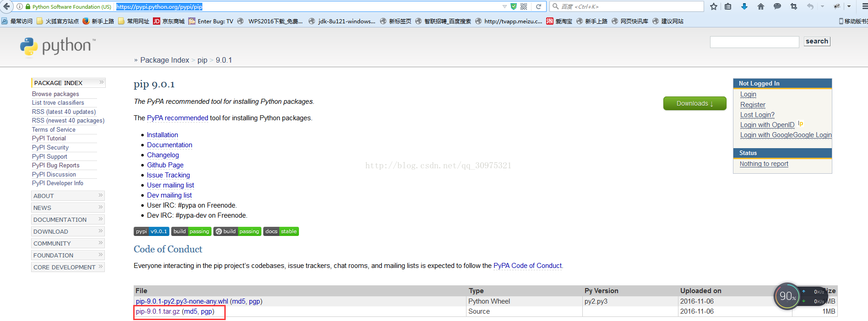868x321 pixels.
Task: Click the docs stable badge
Action: point(281,231)
